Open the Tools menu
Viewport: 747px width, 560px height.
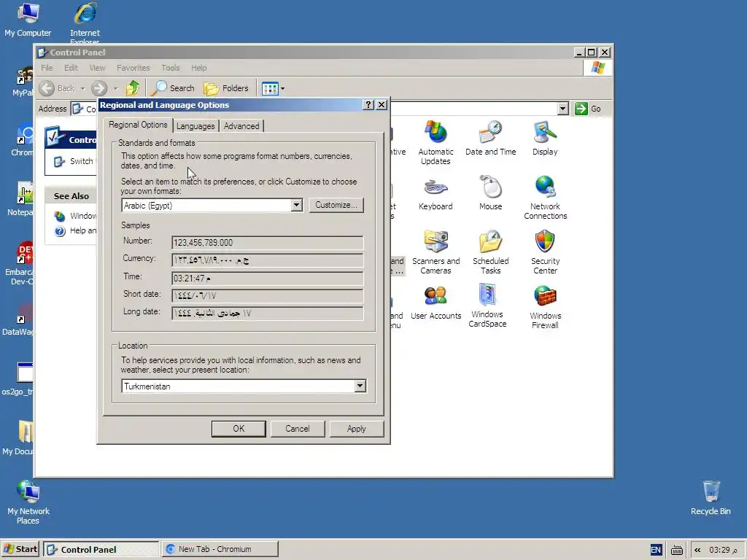pos(170,68)
